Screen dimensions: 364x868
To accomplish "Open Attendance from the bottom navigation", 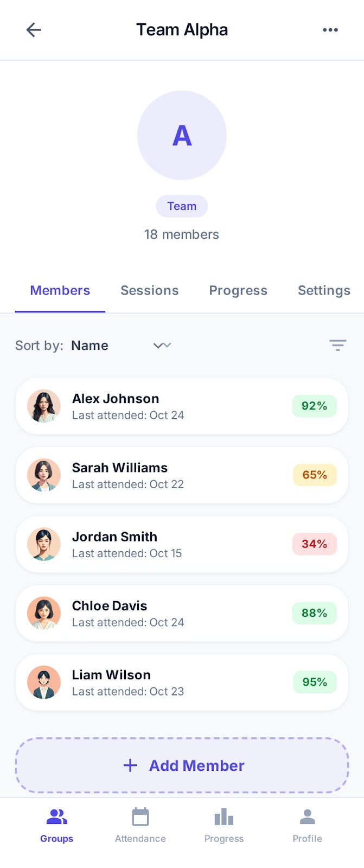I will point(140,815).
